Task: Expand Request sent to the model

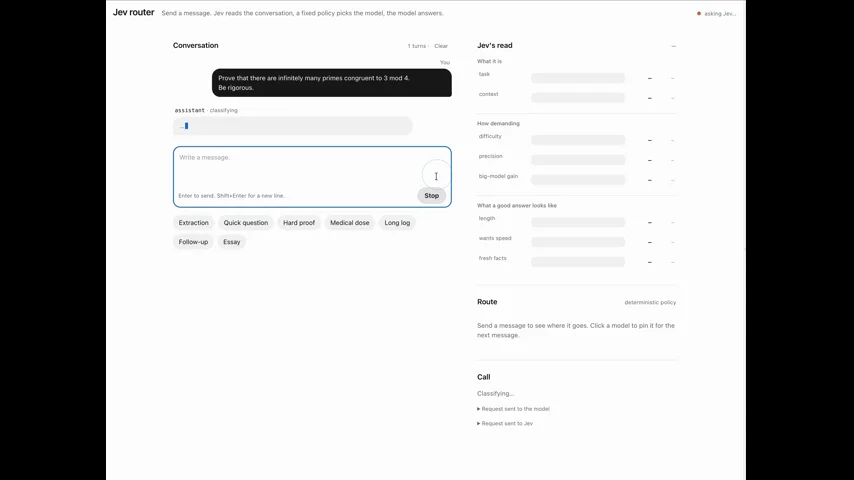Action: coord(513,409)
